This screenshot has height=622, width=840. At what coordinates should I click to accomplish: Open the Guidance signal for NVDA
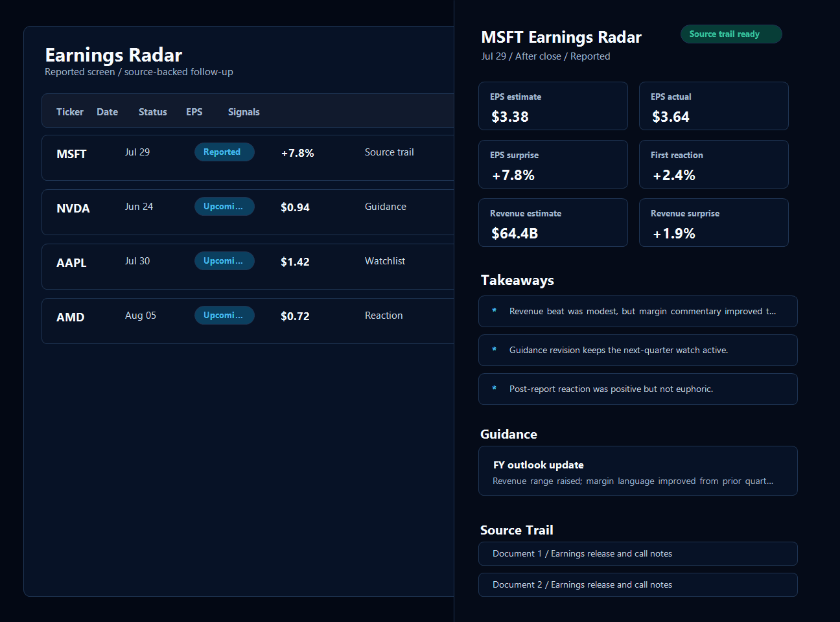(x=386, y=206)
